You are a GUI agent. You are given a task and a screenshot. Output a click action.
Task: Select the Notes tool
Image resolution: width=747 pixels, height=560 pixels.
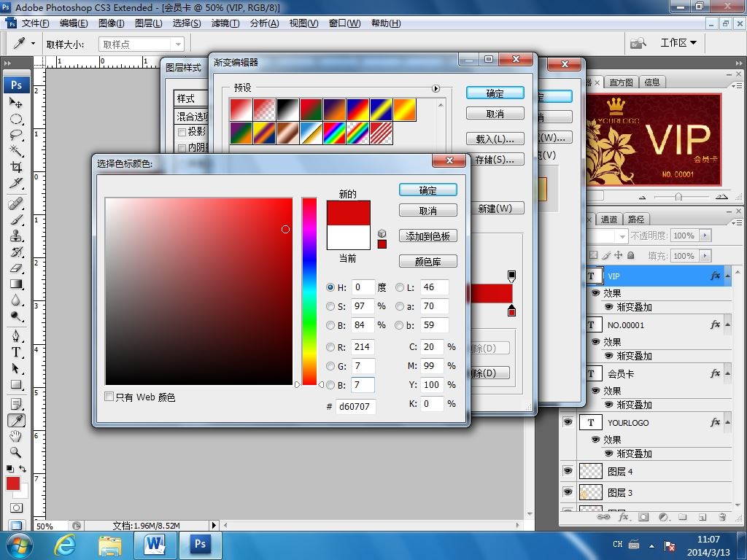point(16,405)
